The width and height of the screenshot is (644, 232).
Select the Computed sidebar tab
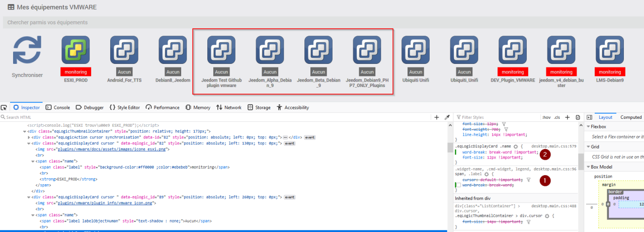631,117
